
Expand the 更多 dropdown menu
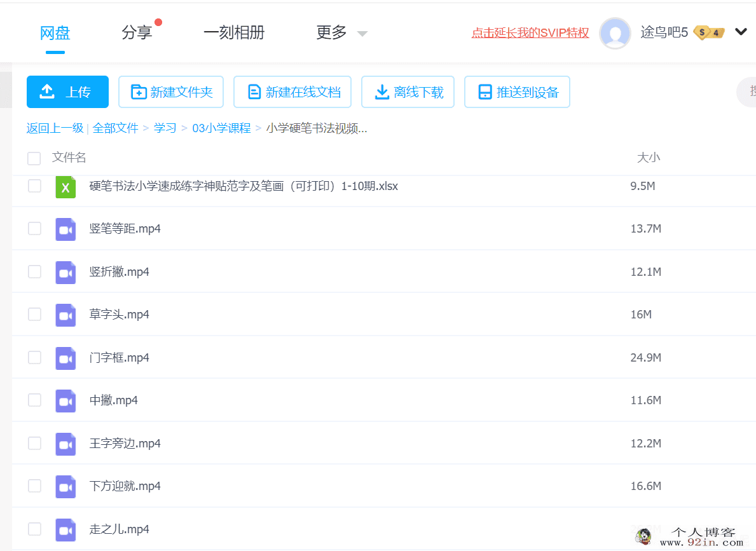click(341, 33)
